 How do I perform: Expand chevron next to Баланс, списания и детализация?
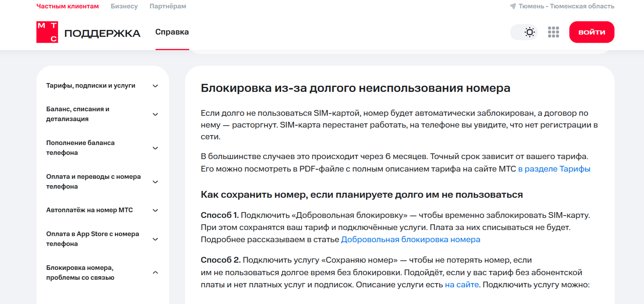pyautogui.click(x=155, y=114)
